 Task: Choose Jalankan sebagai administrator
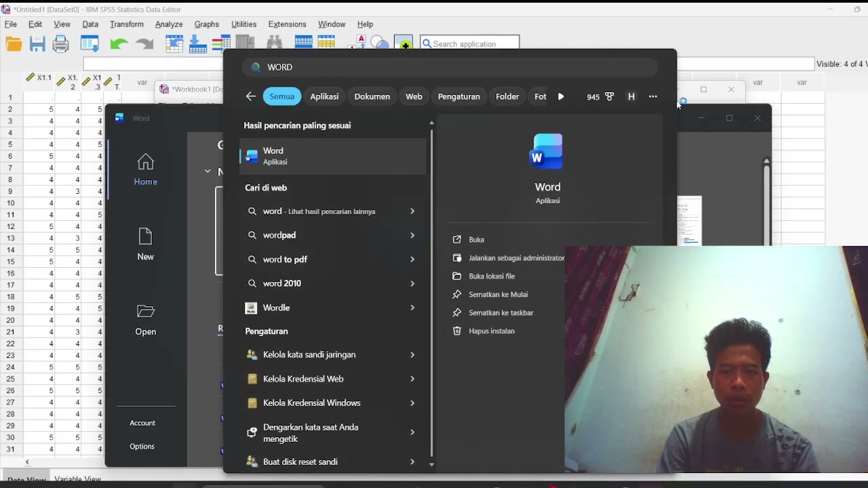pos(516,258)
